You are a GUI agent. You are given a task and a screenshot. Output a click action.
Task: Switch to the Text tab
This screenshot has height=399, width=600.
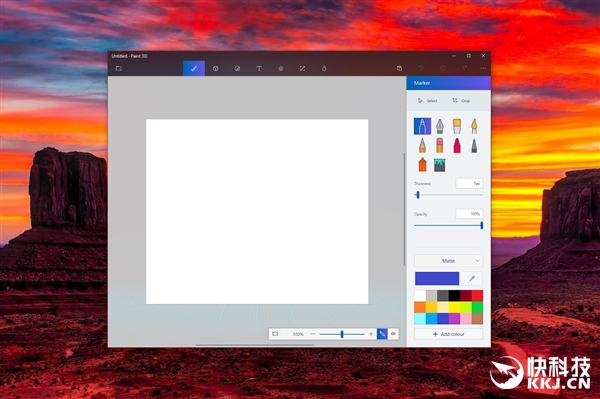pos(259,68)
